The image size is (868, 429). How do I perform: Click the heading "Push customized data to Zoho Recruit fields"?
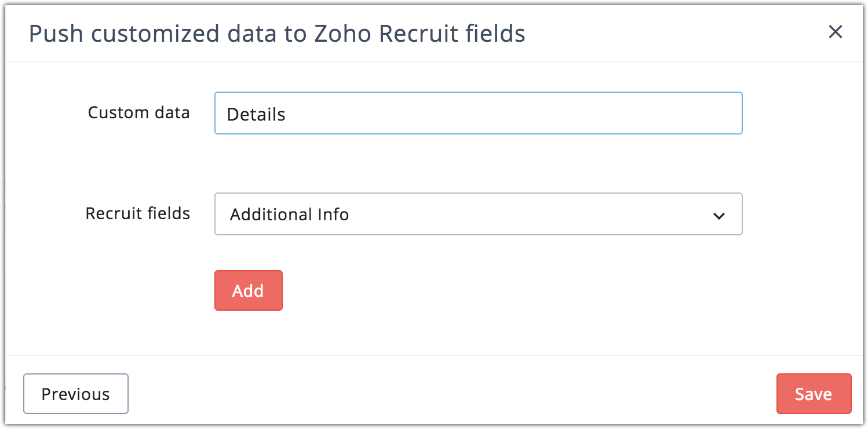277,34
